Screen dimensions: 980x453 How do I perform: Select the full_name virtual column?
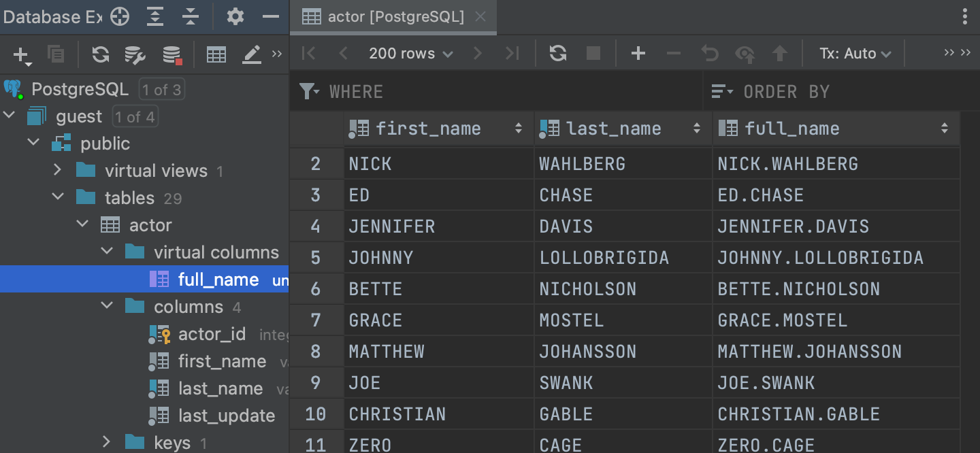(144, 279)
